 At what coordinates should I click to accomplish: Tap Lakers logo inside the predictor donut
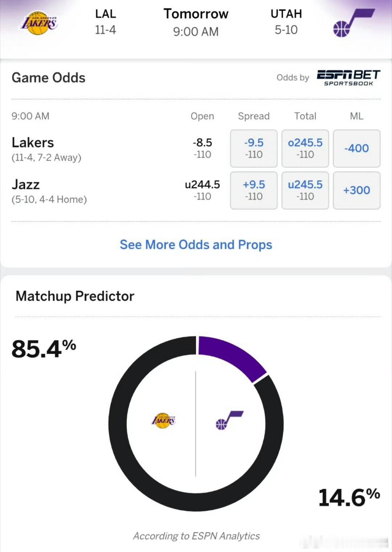point(163,421)
